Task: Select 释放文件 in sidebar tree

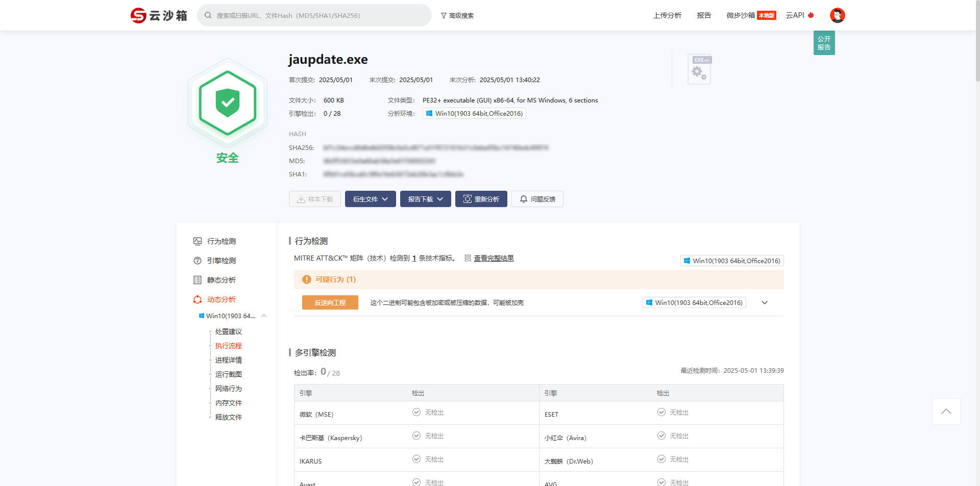Action: (229, 417)
